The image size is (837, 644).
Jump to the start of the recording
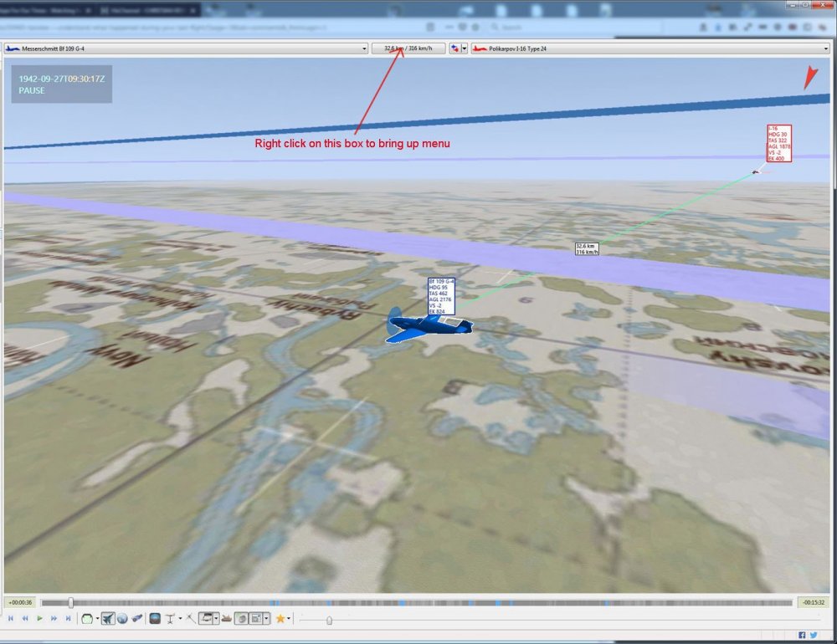tap(11, 619)
